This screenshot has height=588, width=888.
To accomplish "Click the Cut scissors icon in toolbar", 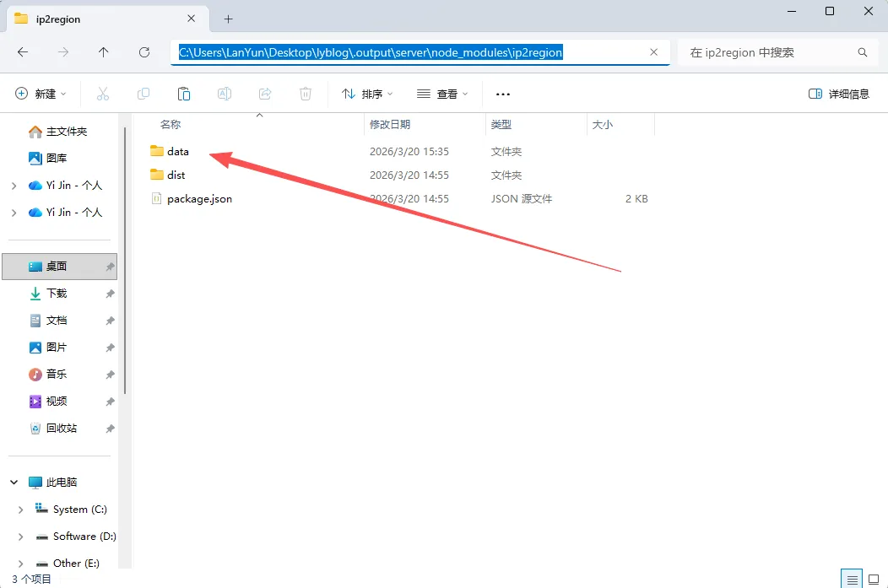I will coord(103,94).
